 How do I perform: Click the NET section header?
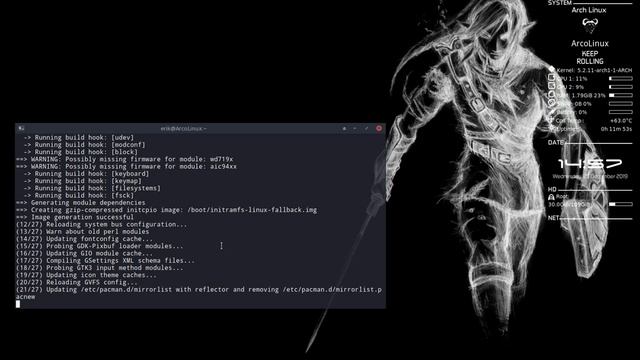(553, 218)
